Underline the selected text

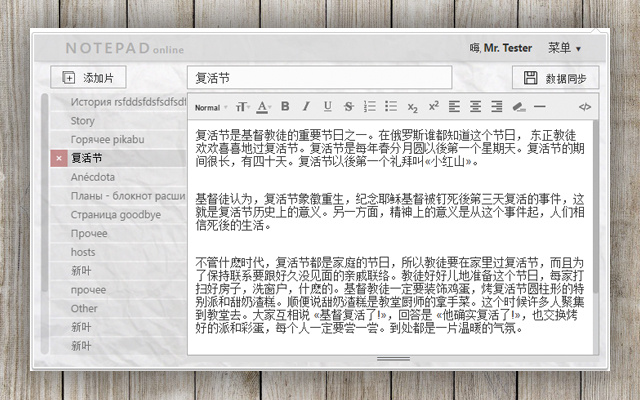point(327,107)
